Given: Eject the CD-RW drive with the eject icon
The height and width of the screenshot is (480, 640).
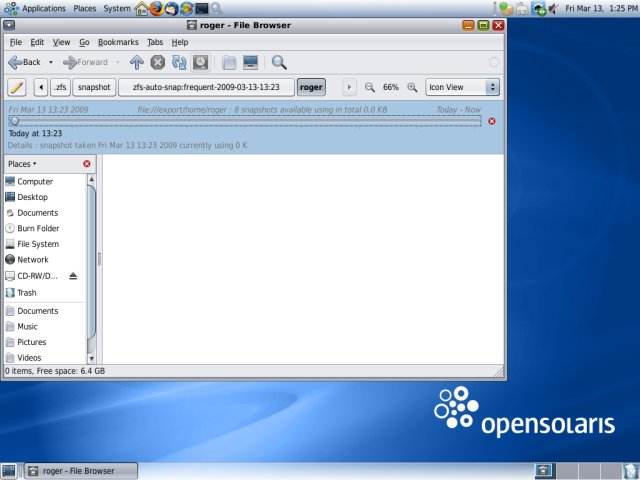Looking at the screenshot, I should click(x=73, y=276).
